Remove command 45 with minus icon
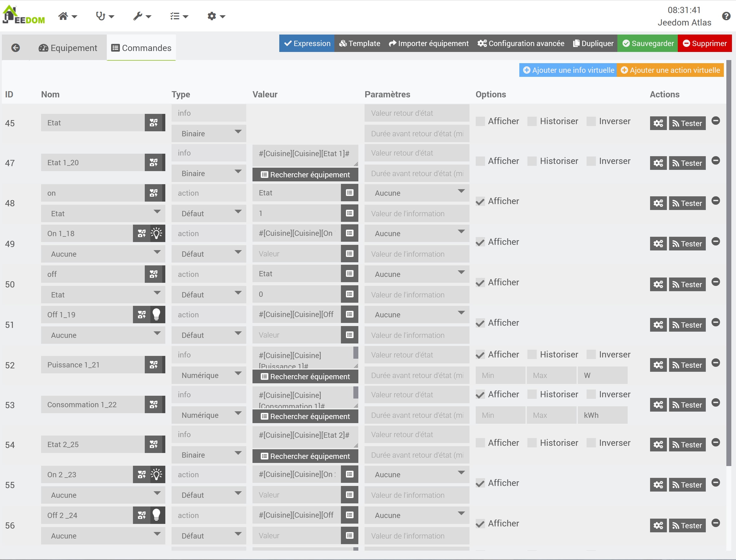This screenshot has width=736, height=560. point(715,121)
